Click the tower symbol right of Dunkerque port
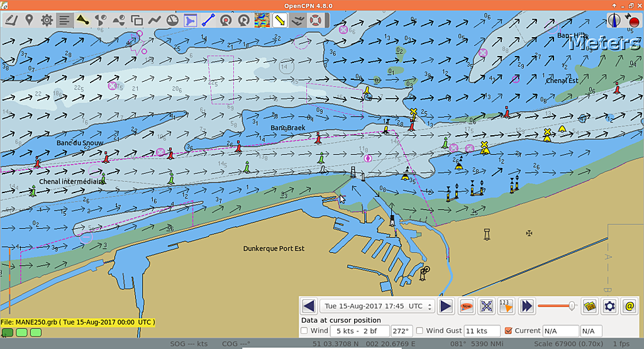 point(487,235)
